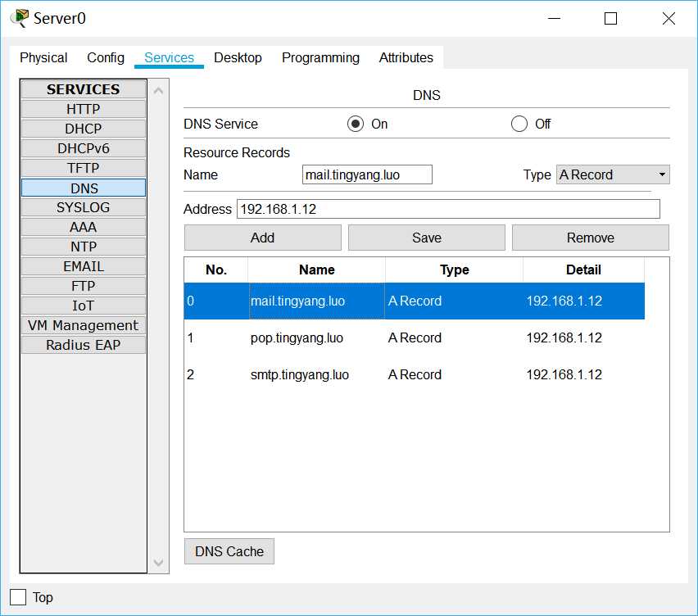The height and width of the screenshot is (616, 698).
Task: Click the Name column header
Action: click(x=316, y=269)
